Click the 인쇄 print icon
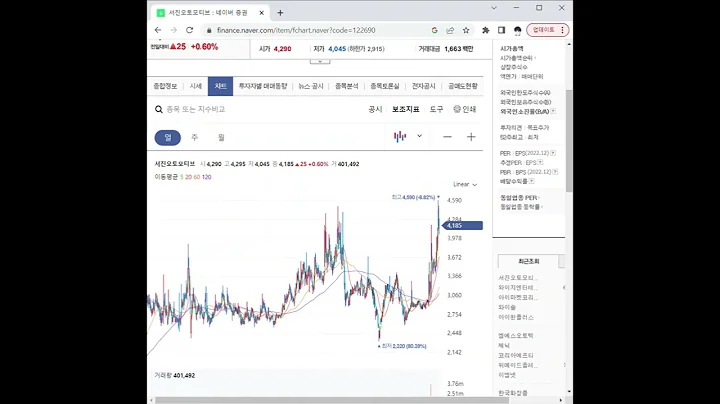 [465, 109]
